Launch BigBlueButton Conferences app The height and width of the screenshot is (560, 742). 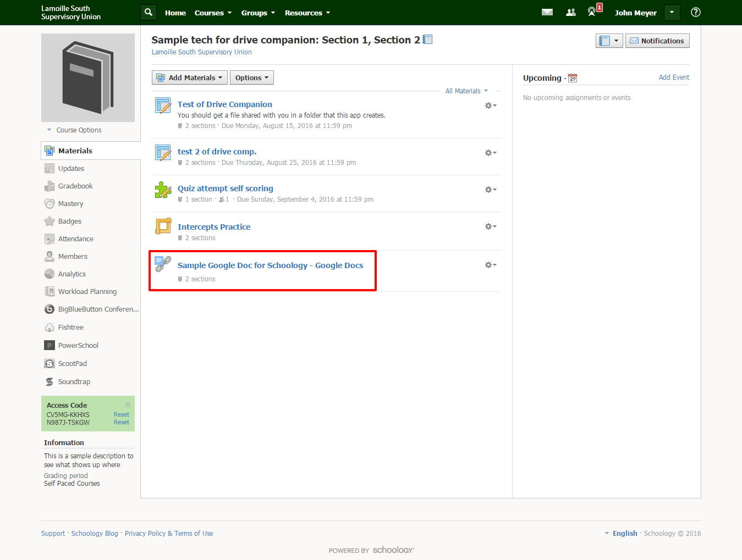(98, 309)
